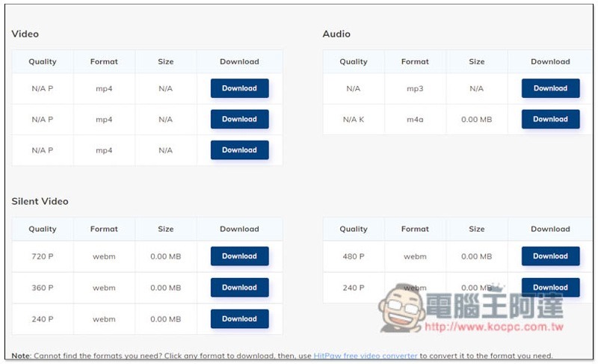The image size is (598, 364).
Task: Download the first mp4 video row
Action: 239,88
